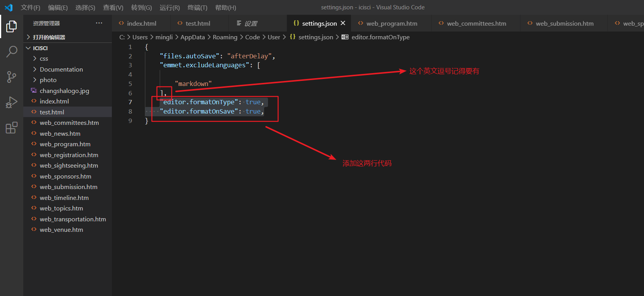Open the explorer more actions ellipsis
The height and width of the screenshot is (296, 644).
click(x=99, y=23)
